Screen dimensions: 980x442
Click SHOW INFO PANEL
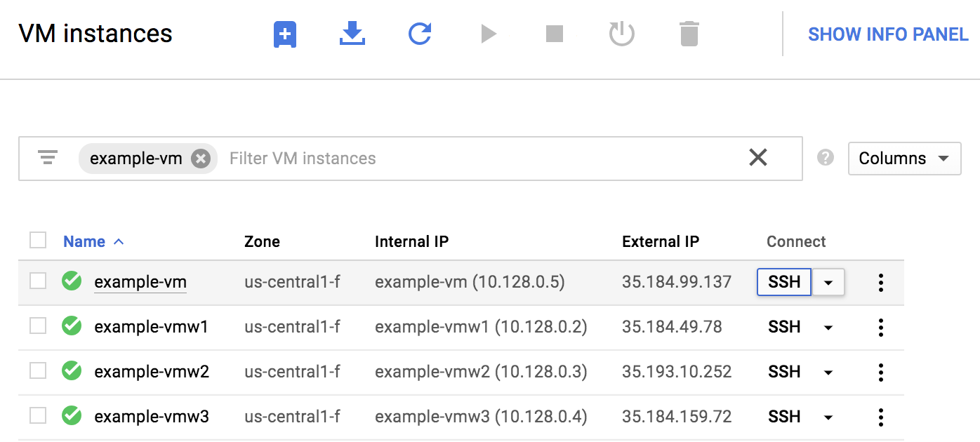[887, 34]
